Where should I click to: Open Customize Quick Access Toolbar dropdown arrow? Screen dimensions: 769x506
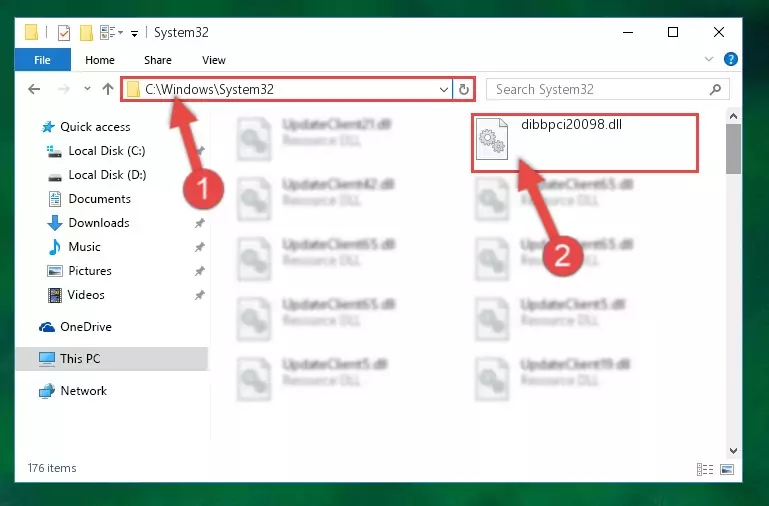(x=134, y=34)
